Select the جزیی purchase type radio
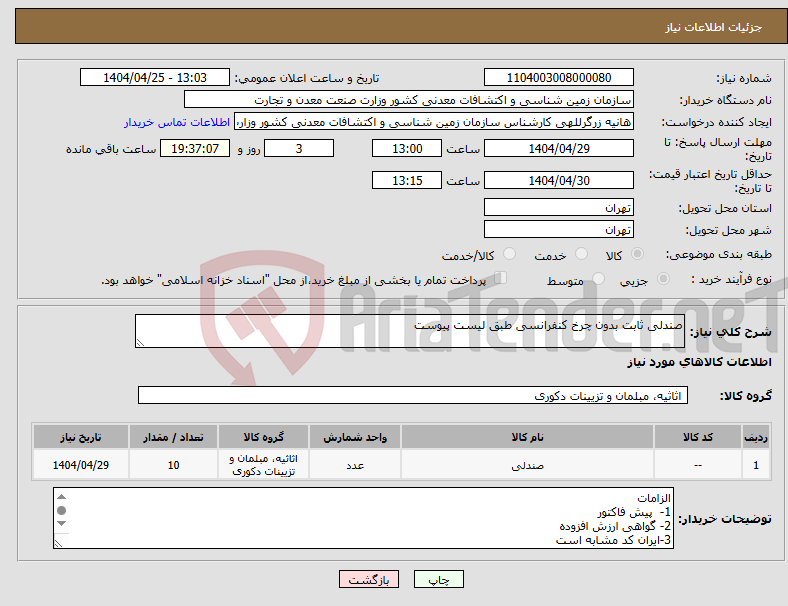The width and height of the screenshot is (788, 606). [663, 278]
